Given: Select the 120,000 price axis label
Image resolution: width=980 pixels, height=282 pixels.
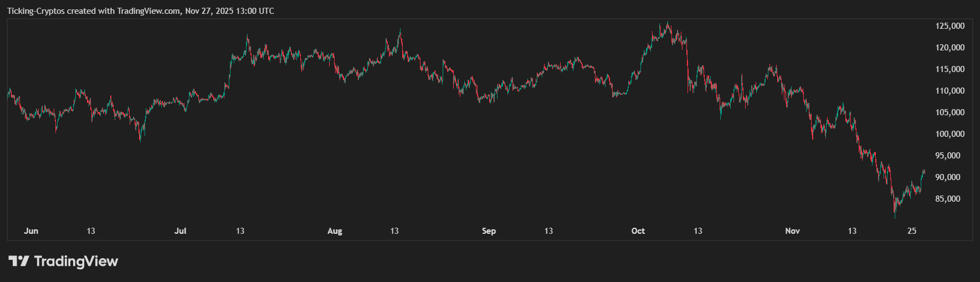Looking at the screenshot, I should pos(950,48).
